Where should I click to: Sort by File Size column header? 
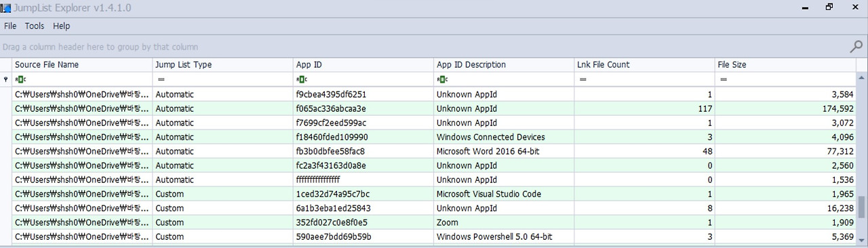tap(785, 65)
